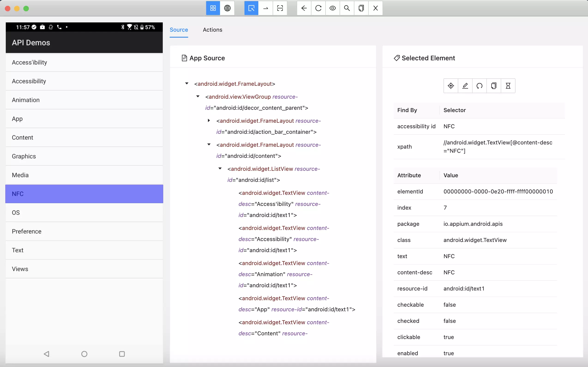Image resolution: width=588 pixels, height=367 pixels.
Task: Activate Swipe By Coordinates arrow icon
Action: click(265, 8)
